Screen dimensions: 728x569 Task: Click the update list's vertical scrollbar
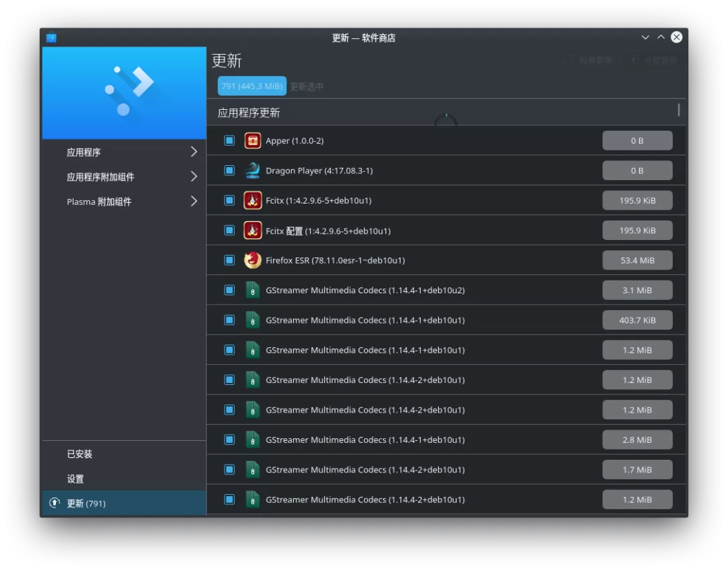(x=679, y=110)
